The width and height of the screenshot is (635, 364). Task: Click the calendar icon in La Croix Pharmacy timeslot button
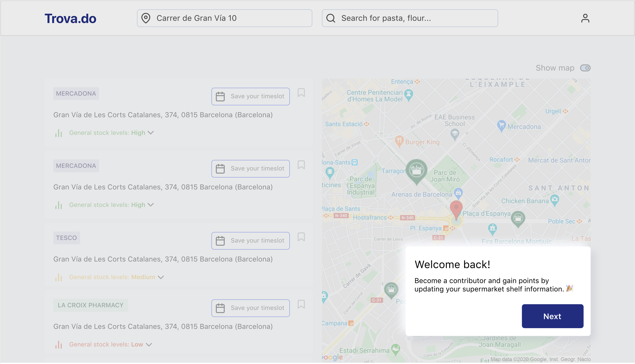[x=220, y=308]
